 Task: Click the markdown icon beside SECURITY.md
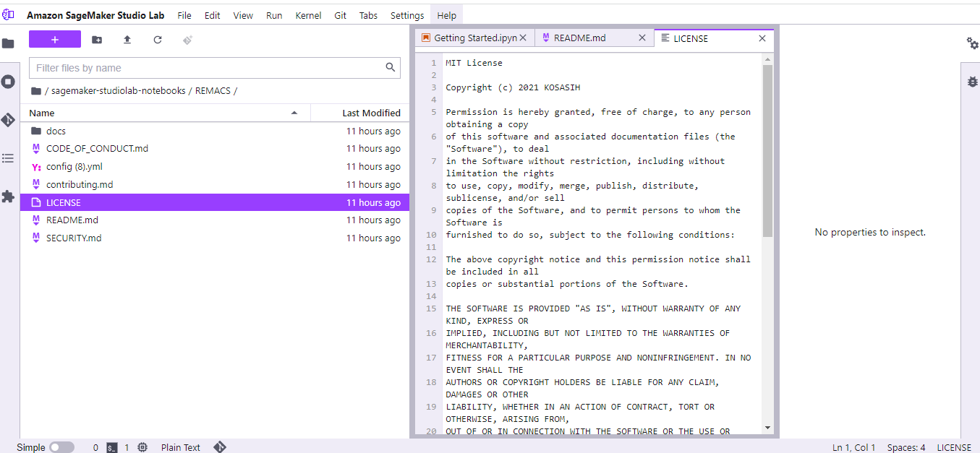[36, 238]
